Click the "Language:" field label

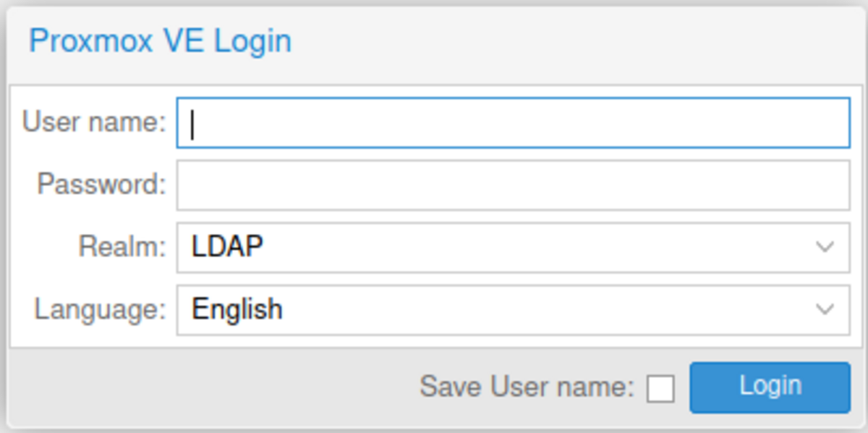[x=100, y=310]
